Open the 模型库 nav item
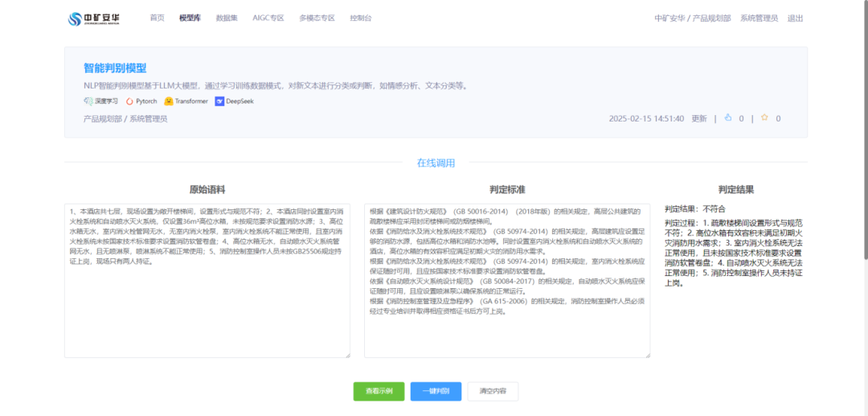The width and height of the screenshot is (868, 416). point(190,18)
